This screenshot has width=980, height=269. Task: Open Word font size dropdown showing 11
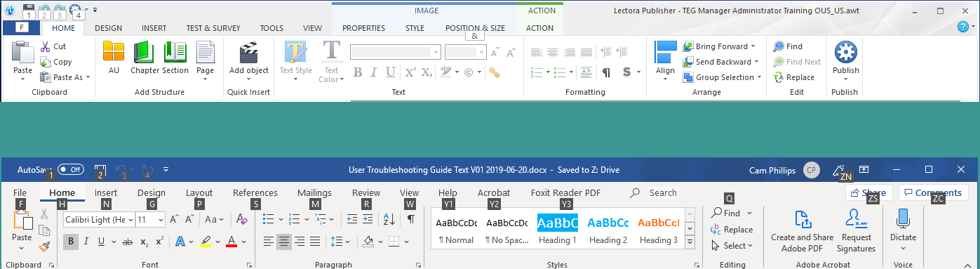pyautogui.click(x=161, y=220)
